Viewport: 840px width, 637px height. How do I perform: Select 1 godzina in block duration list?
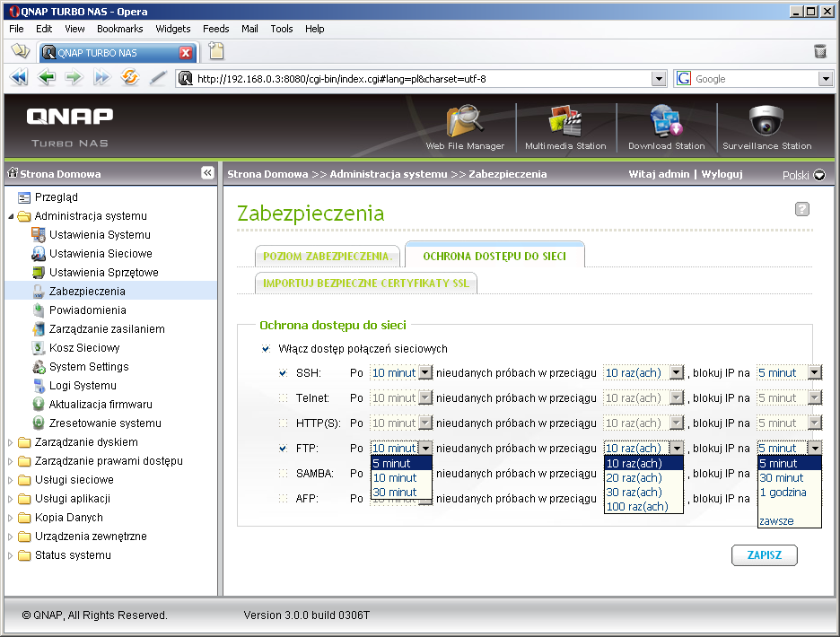[x=789, y=493]
